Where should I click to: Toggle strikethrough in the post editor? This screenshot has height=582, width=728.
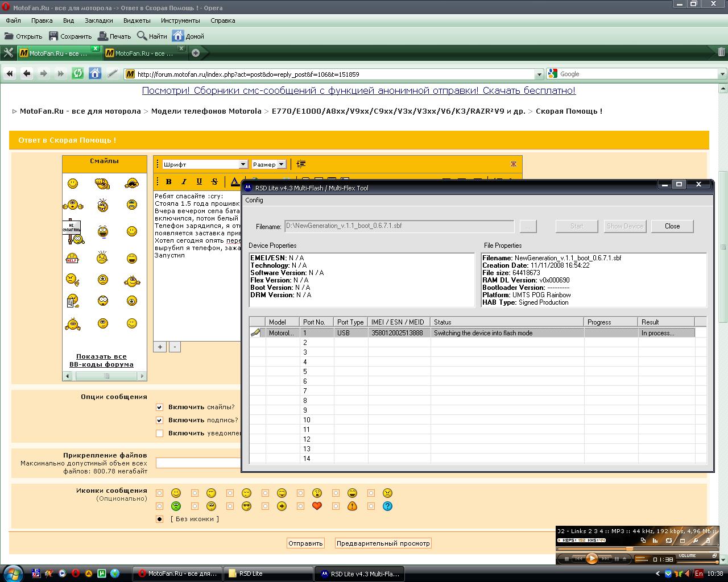point(214,181)
